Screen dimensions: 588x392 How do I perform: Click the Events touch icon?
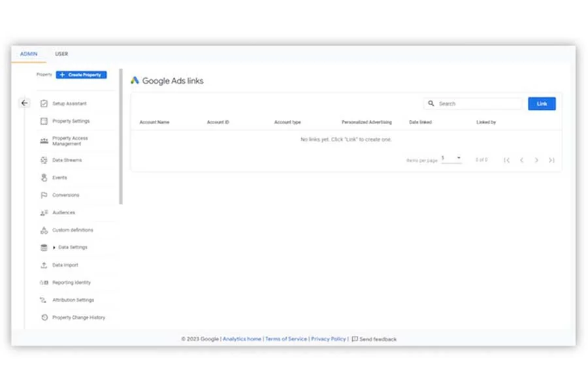[44, 178]
